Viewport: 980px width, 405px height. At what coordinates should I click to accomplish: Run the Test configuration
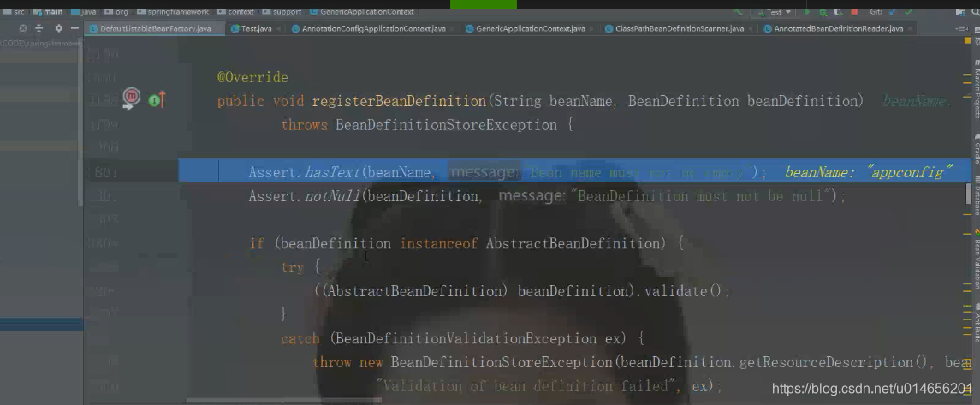(x=807, y=12)
